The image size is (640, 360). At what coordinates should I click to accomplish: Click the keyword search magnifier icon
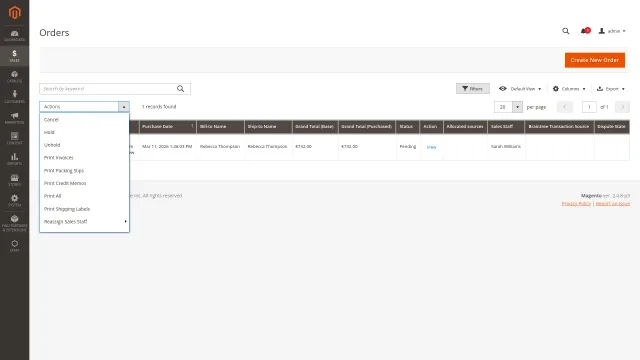click(x=180, y=89)
